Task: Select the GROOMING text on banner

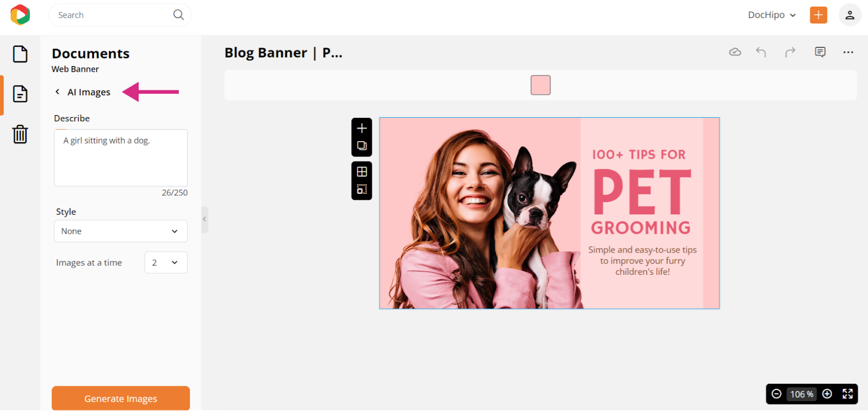Action: click(x=641, y=227)
